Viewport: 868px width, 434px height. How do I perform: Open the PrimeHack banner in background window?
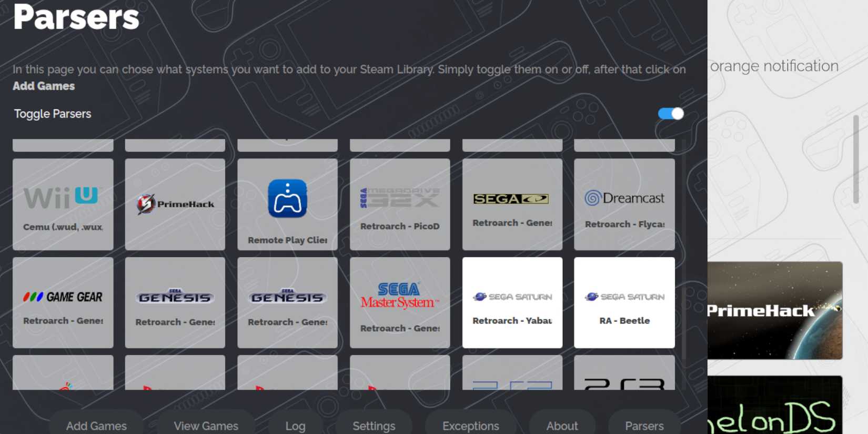click(x=775, y=310)
